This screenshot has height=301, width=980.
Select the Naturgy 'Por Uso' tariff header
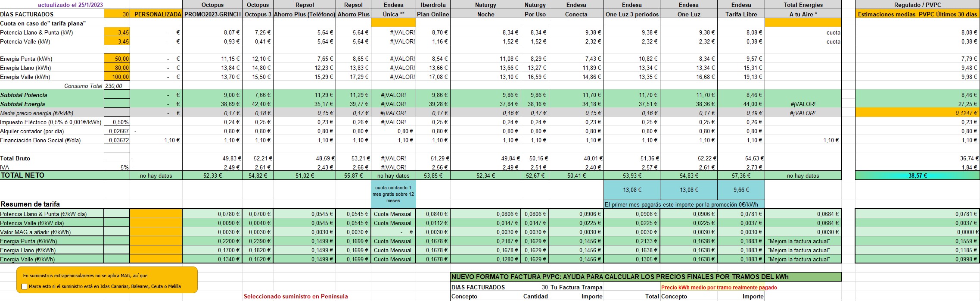point(535,14)
